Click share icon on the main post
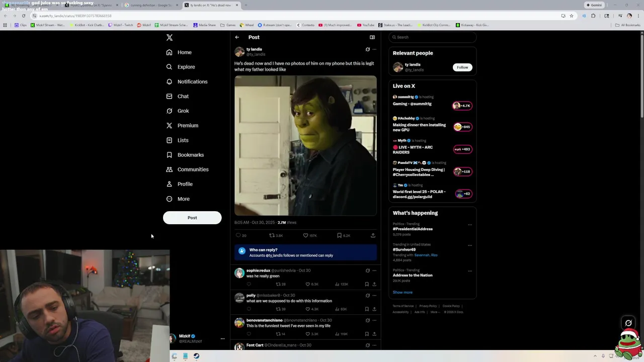Image resolution: width=644 pixels, height=362 pixels. [373, 235]
